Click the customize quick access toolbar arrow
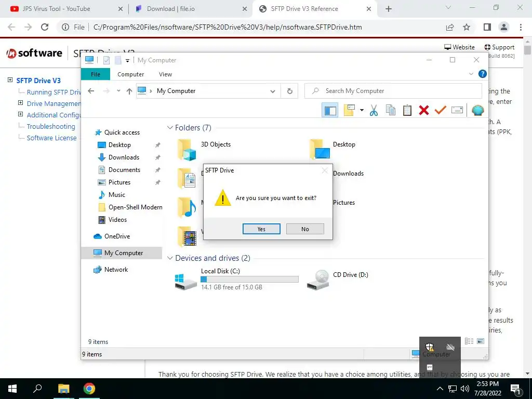The image size is (532, 399). tap(128, 61)
